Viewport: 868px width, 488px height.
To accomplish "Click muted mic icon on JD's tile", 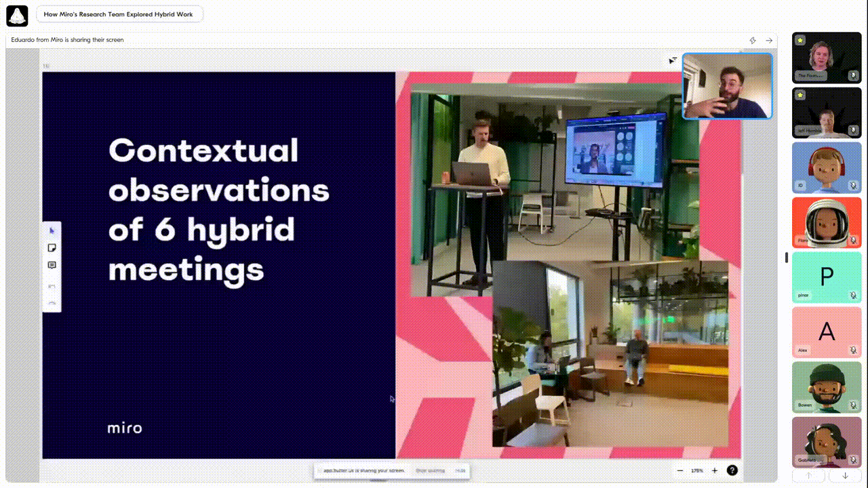I will click(853, 185).
